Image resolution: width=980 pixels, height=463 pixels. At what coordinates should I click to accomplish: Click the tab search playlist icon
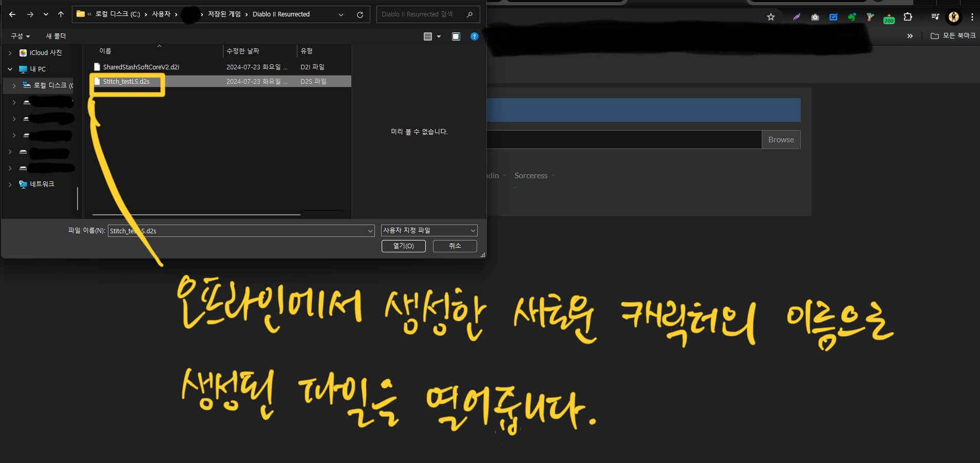point(934,17)
